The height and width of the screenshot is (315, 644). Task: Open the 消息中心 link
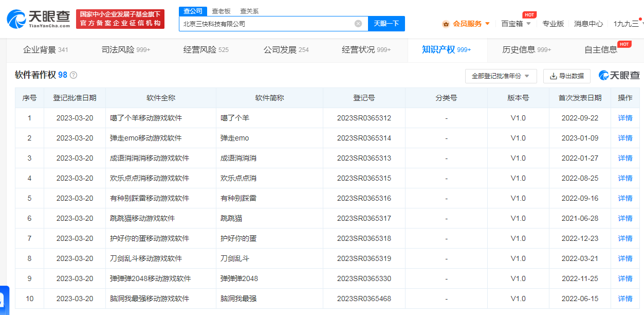pyautogui.click(x=588, y=24)
